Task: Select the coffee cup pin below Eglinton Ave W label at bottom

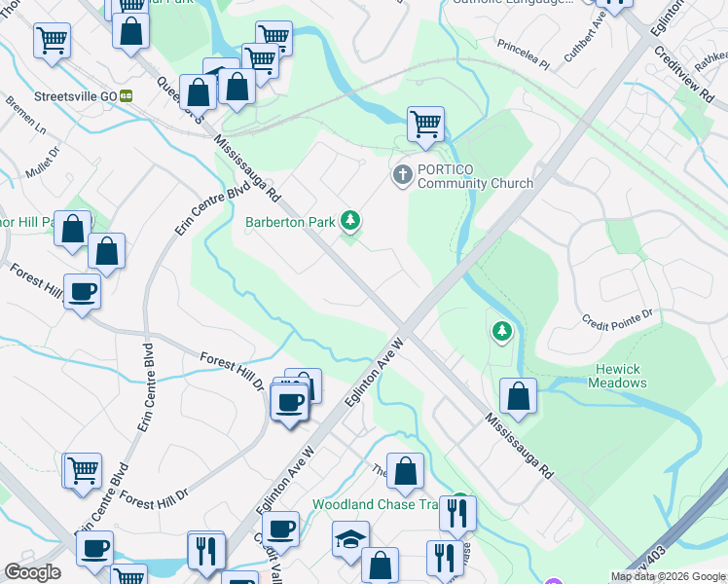Action: click(280, 530)
